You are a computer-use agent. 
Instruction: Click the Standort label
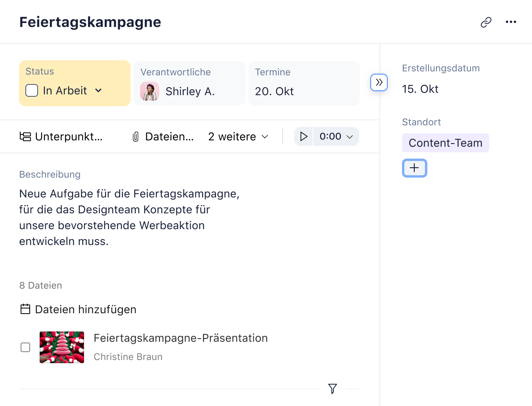[421, 122]
